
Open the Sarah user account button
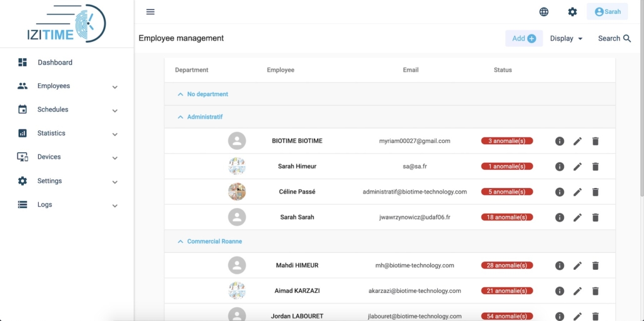point(608,11)
